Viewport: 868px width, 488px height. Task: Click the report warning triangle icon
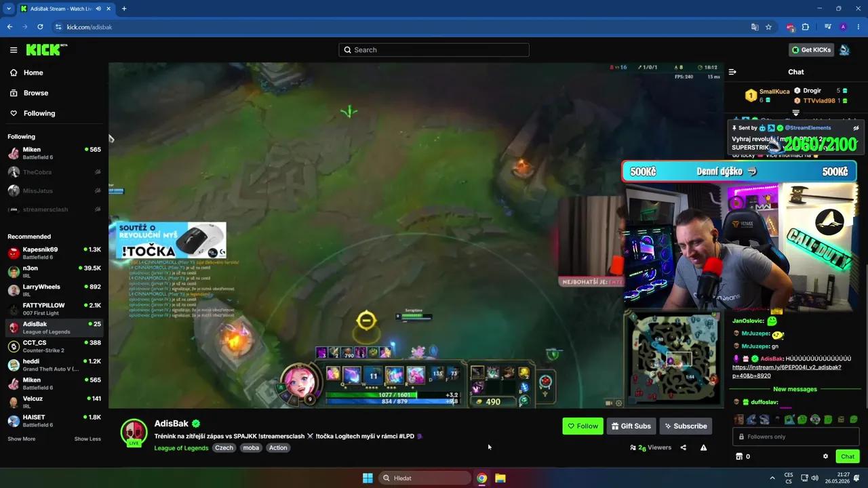pyautogui.click(x=703, y=447)
